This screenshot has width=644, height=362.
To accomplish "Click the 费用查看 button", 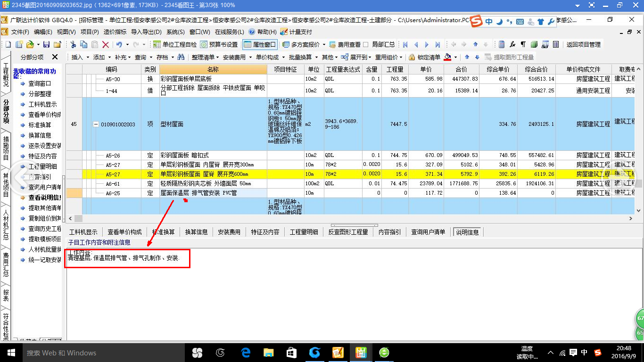I will [345, 44].
